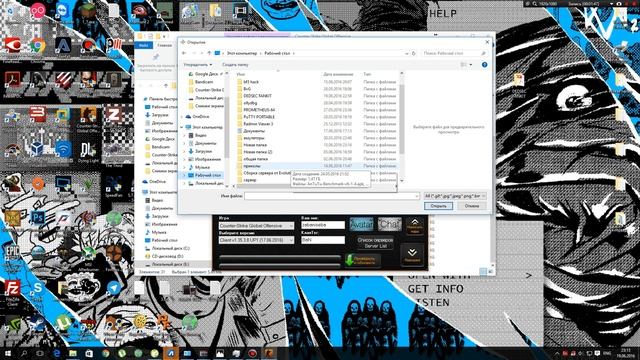This screenshot has width=640, height=360.
Task: Open Telegram desktop icon
Action: point(114,289)
